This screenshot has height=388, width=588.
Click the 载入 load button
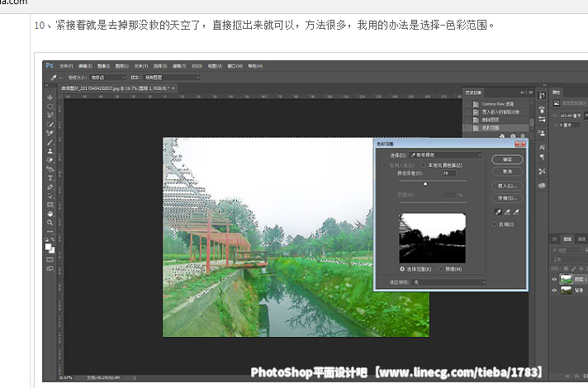(x=507, y=186)
